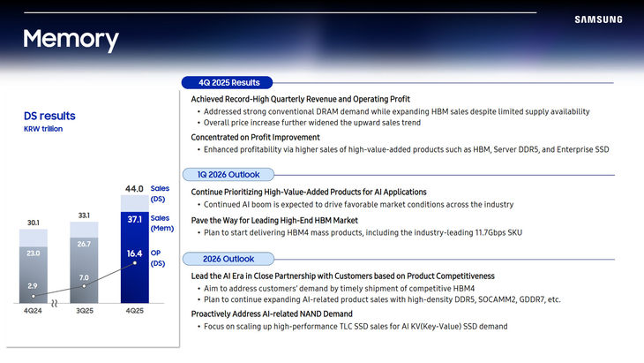Click the KRW trillion unit label
Viewport: 644px width, 363px height.
(43, 129)
